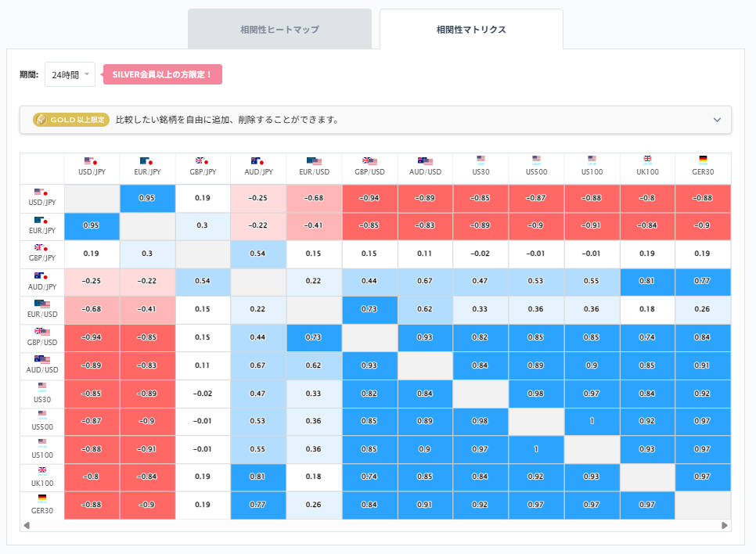Switch to the 相関性ヒートマップ tab
Viewport: 756px width, 554px height.
coord(279,28)
